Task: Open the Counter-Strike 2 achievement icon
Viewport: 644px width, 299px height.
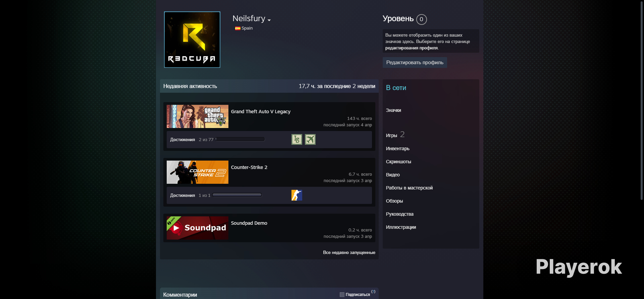Action: pyautogui.click(x=297, y=195)
